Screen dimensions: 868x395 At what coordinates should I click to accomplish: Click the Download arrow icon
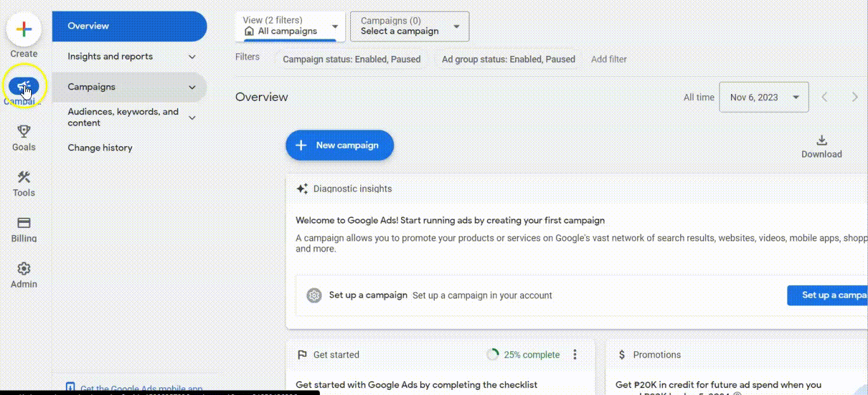(x=822, y=140)
